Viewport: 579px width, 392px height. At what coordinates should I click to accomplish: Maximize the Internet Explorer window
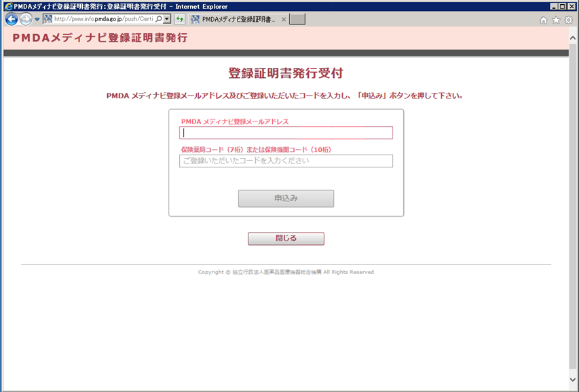[x=563, y=6]
